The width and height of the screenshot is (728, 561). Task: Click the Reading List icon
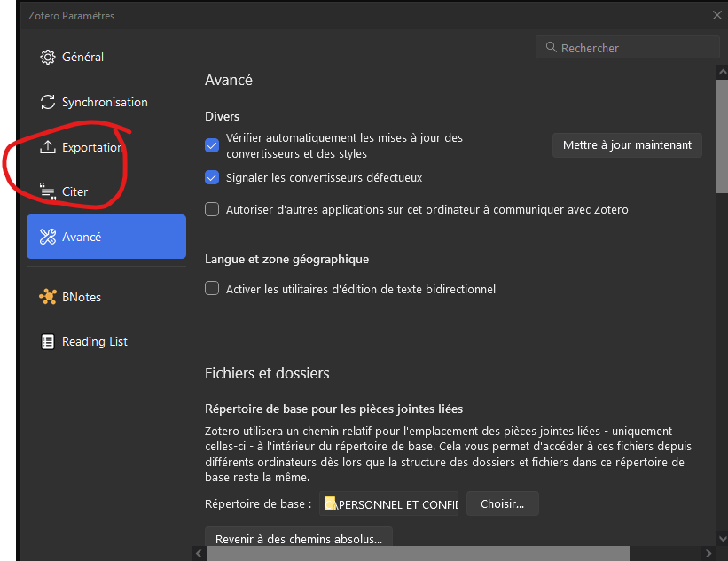47,341
